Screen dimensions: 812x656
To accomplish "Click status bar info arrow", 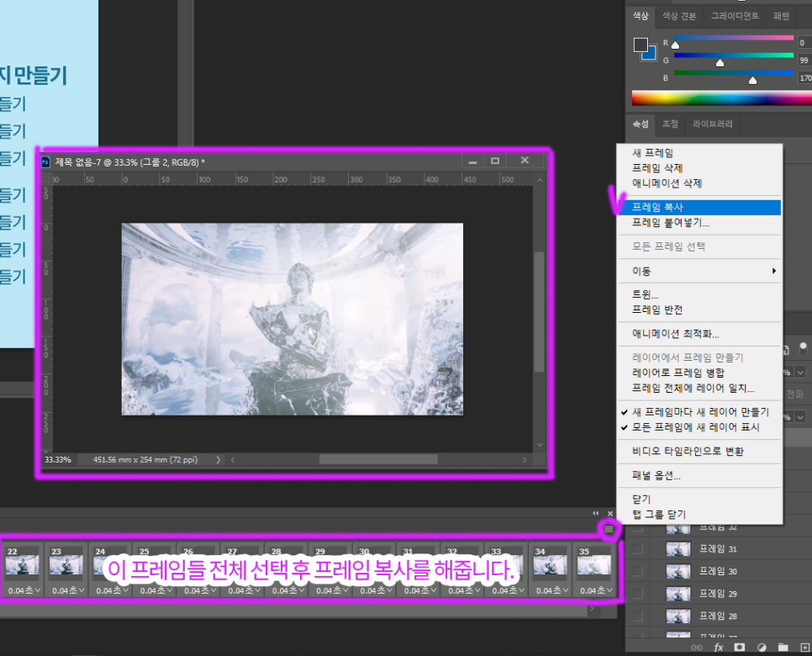I will point(218,459).
